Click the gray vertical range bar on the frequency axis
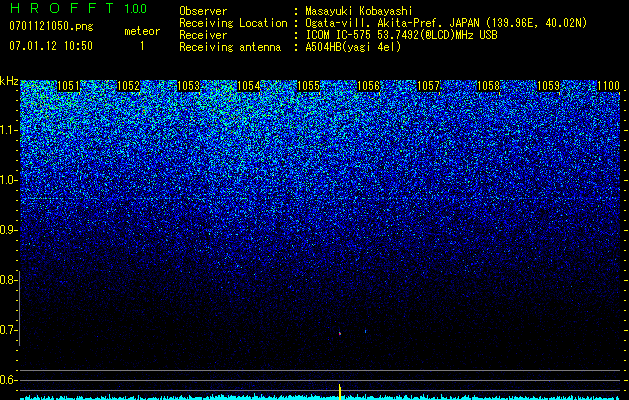 coord(19,309)
